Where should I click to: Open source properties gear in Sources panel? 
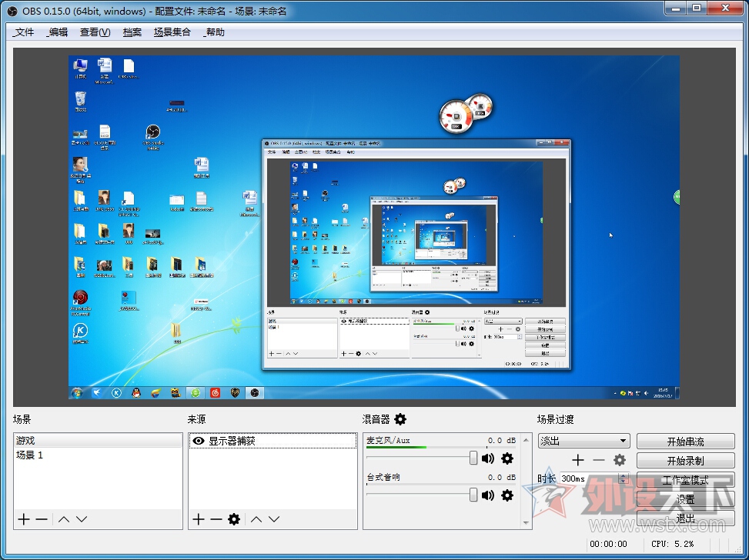click(234, 519)
